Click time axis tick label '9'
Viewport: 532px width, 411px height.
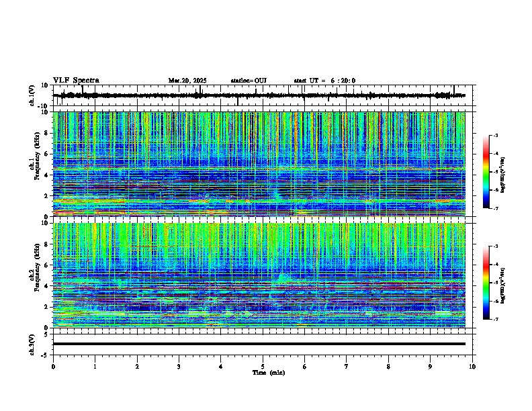[x=430, y=367]
